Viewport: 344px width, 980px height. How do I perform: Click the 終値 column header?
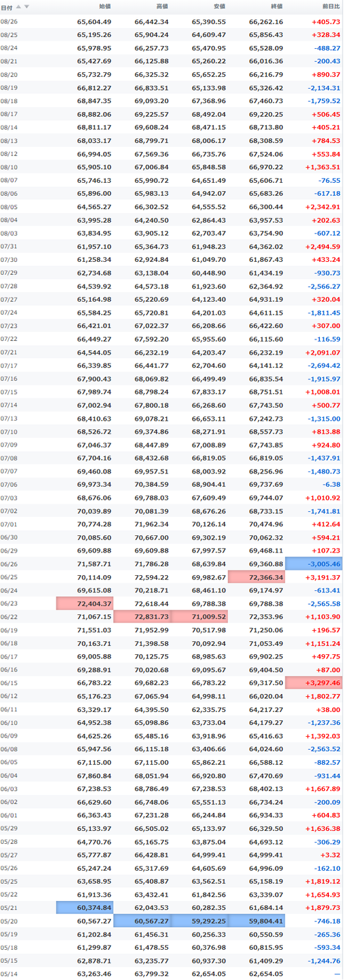[276, 7]
